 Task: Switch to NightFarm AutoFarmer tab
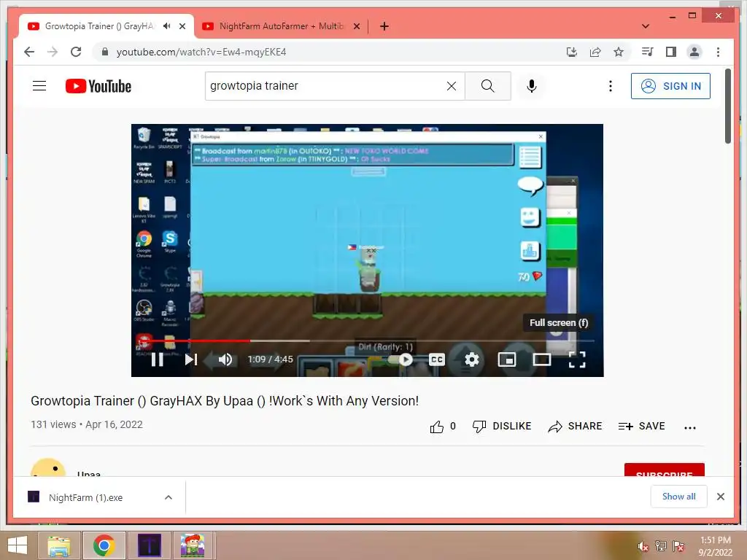[x=281, y=26]
